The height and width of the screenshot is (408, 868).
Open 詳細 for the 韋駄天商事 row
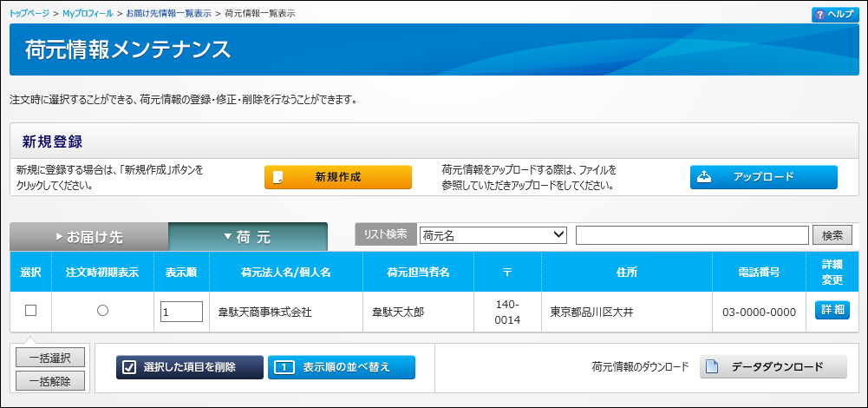tap(832, 311)
